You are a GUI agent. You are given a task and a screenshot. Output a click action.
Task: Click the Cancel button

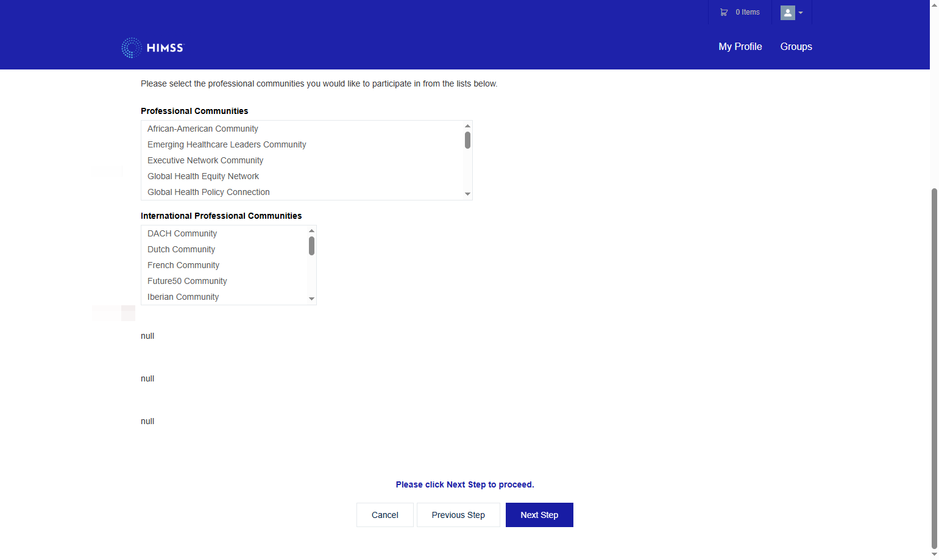tap(385, 515)
